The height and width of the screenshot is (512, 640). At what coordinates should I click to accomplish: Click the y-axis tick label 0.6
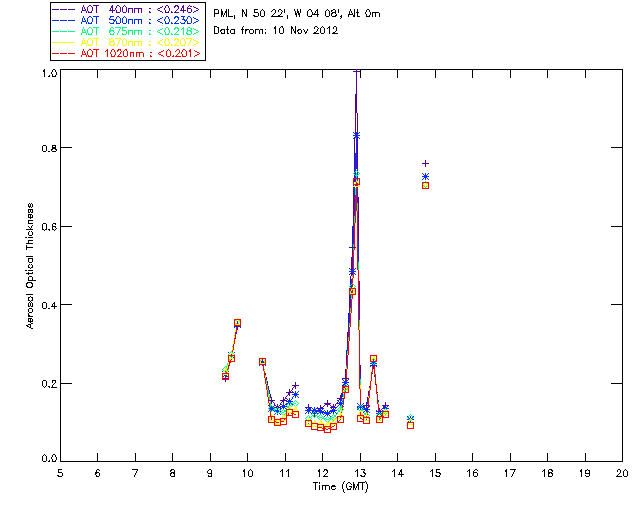coord(49,227)
